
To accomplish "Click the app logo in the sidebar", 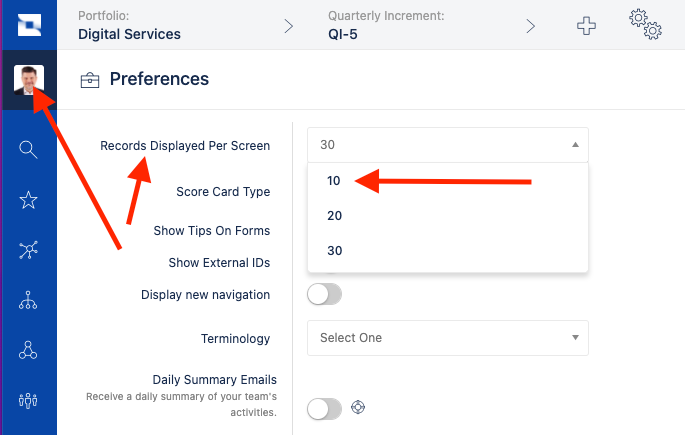I will [x=29, y=25].
